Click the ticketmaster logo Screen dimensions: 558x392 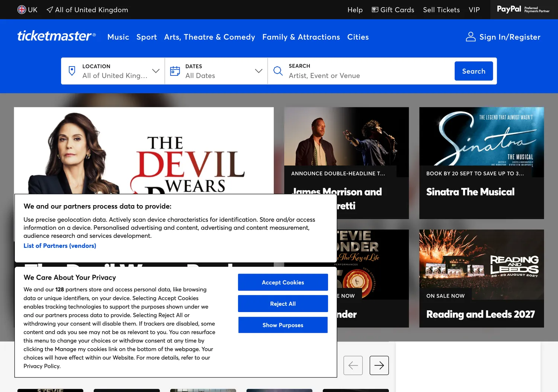(x=57, y=36)
